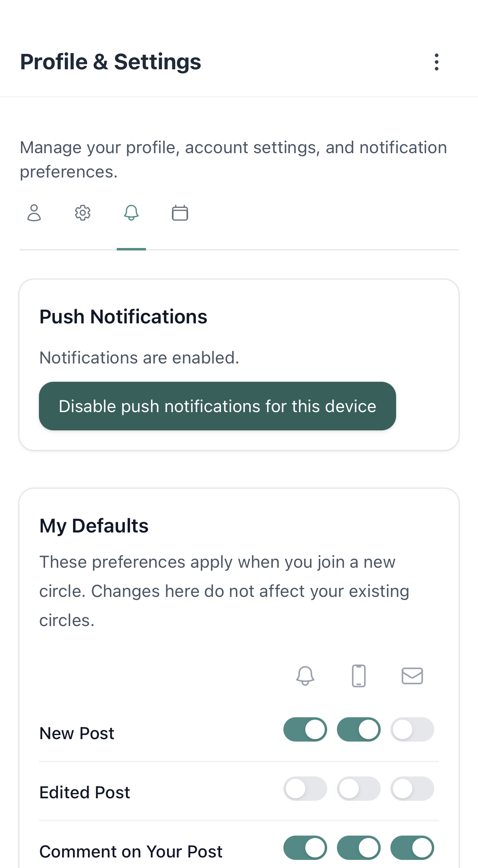Click the envelope column header icon
The height and width of the screenshot is (868, 478).
point(412,676)
